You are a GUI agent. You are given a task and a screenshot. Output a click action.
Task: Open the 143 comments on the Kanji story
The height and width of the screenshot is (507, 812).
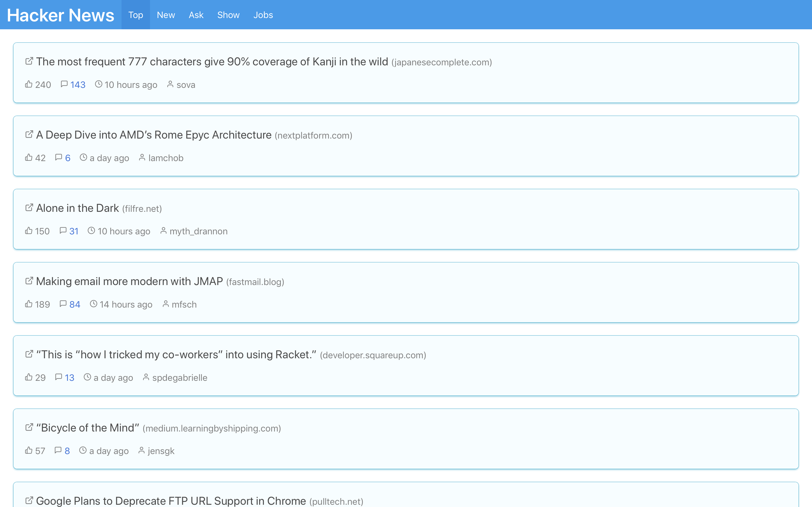[x=77, y=84]
